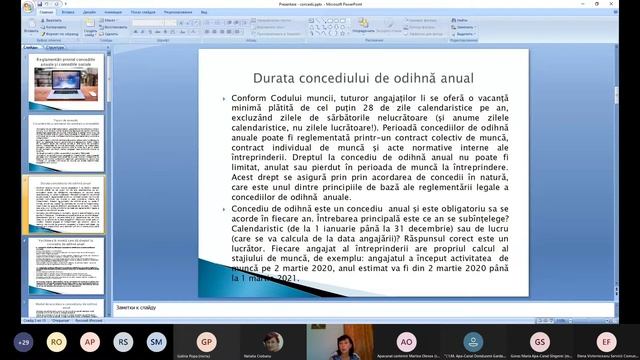Open Выделить select dropdown

click(x=463, y=34)
